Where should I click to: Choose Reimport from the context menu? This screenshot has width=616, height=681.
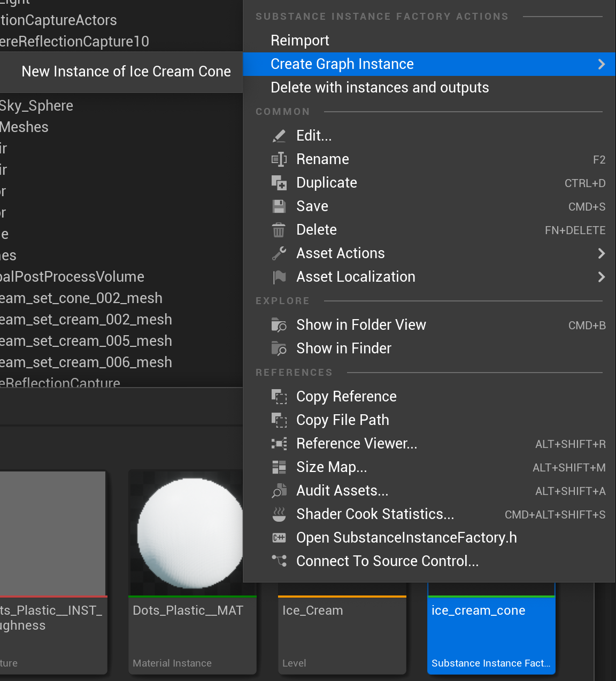point(299,41)
